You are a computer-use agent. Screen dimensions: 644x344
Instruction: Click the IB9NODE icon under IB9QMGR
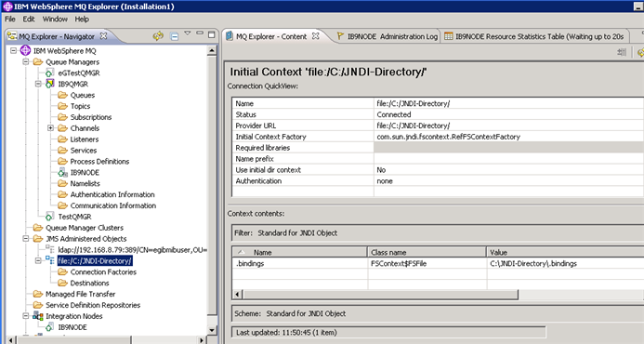click(x=62, y=172)
